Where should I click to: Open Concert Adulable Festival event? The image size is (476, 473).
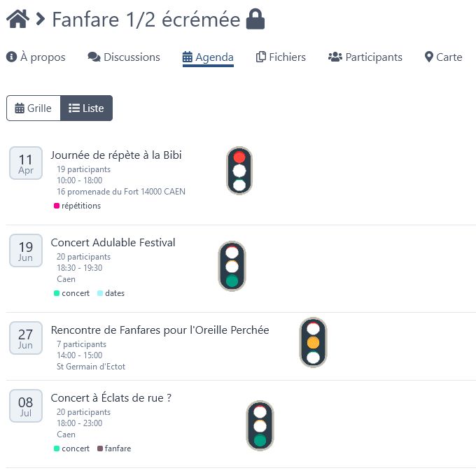click(113, 243)
